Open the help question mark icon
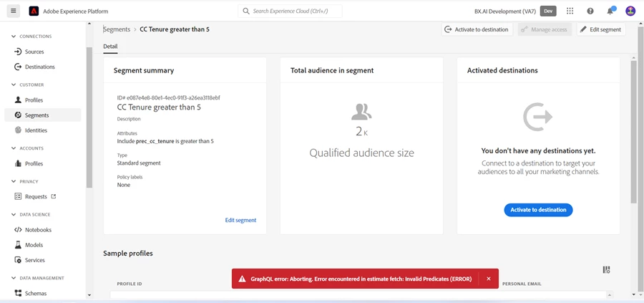Screen dimensions: 644x303 pyautogui.click(x=590, y=11)
